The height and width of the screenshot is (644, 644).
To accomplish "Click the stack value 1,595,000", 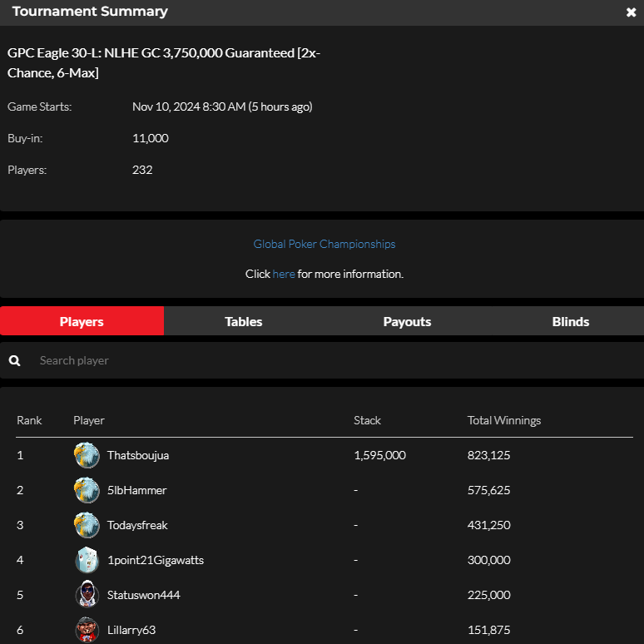I will click(x=379, y=455).
